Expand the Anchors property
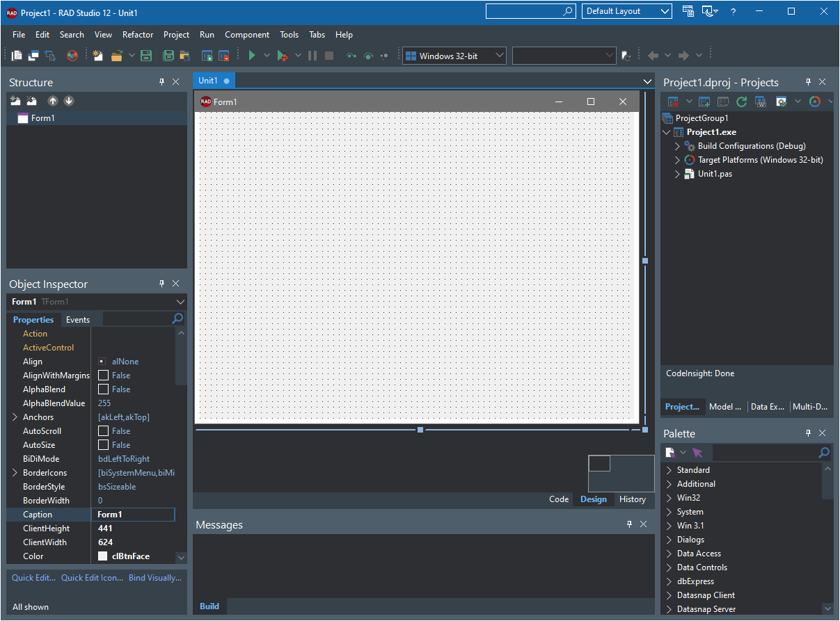 click(x=15, y=417)
